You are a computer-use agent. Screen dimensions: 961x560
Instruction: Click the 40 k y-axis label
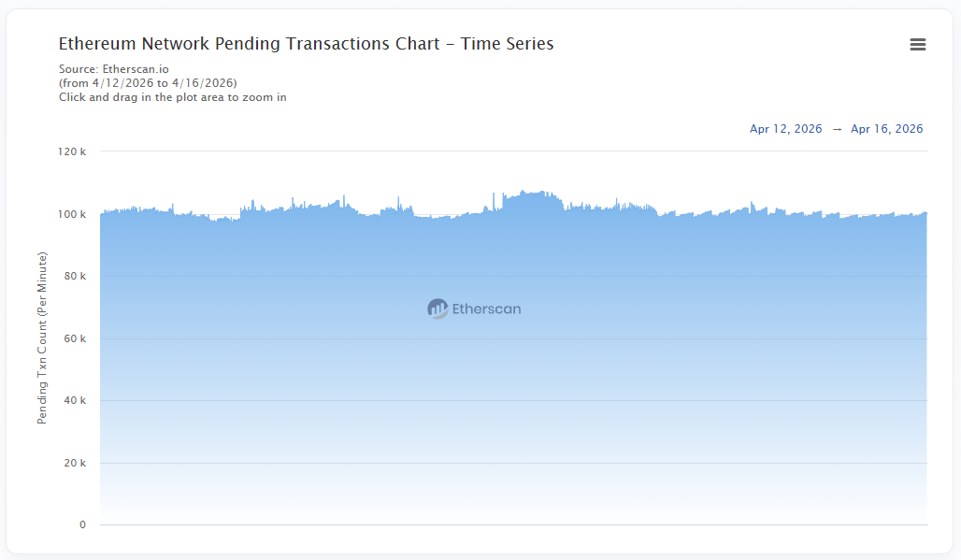pyautogui.click(x=74, y=400)
